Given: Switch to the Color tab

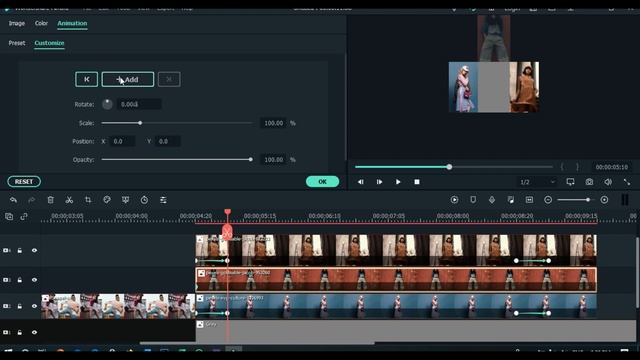Looking at the screenshot, I should 41,23.
